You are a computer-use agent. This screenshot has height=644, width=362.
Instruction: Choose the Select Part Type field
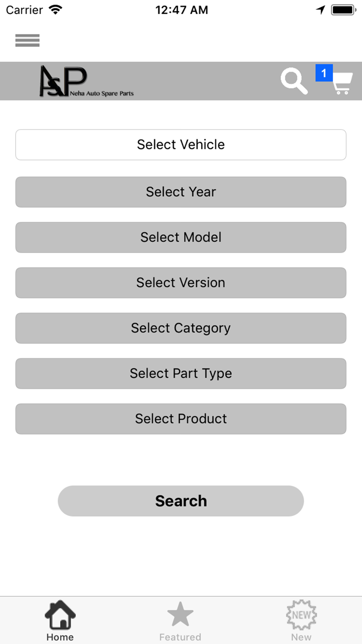(181, 373)
